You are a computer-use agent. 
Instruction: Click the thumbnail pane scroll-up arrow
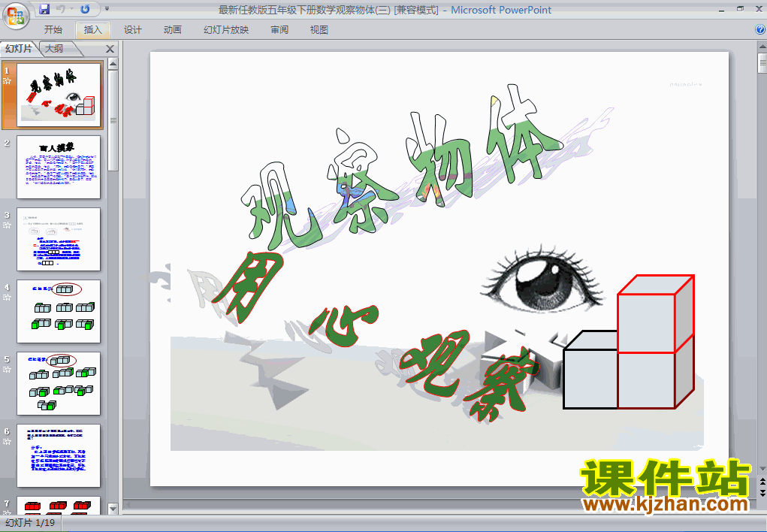[113, 64]
